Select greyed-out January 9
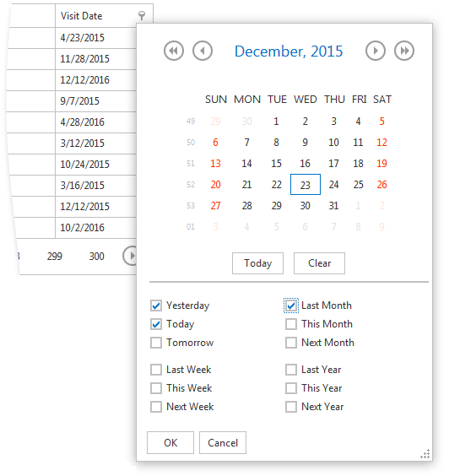This screenshot has width=449, height=476. (382, 227)
